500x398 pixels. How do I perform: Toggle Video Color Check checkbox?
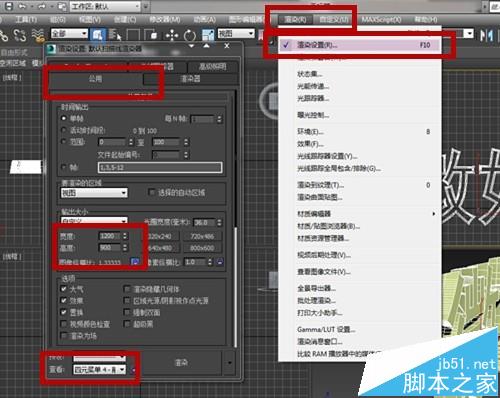[x=64, y=324]
